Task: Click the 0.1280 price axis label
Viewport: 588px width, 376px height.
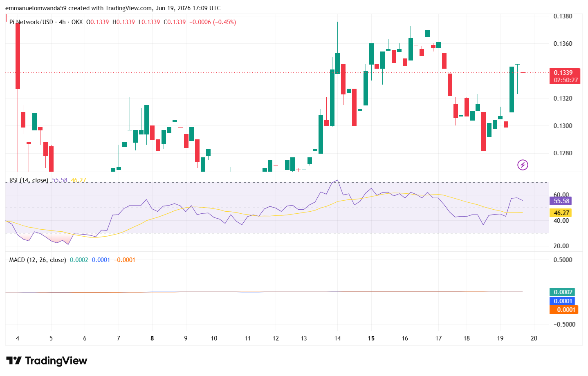Action: pyautogui.click(x=563, y=153)
